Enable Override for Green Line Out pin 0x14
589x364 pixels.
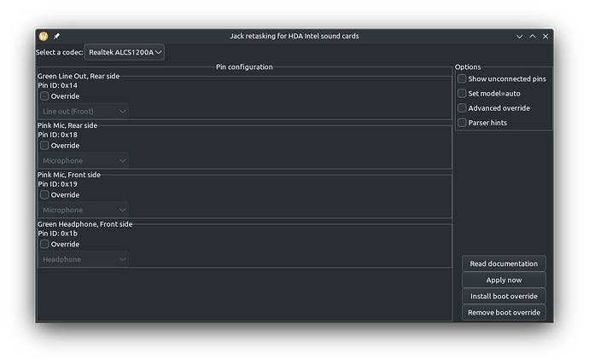[45, 96]
